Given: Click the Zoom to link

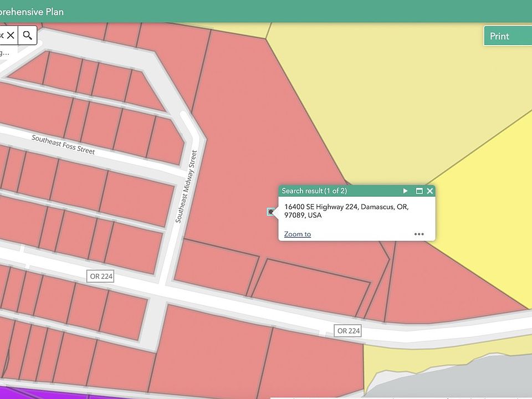Looking at the screenshot, I should click(x=297, y=234).
